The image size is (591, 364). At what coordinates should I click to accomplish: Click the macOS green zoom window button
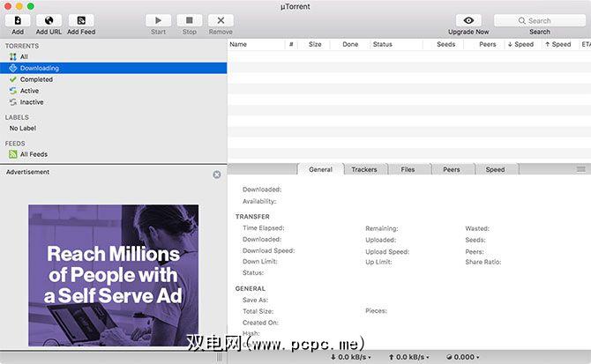(x=31, y=6)
